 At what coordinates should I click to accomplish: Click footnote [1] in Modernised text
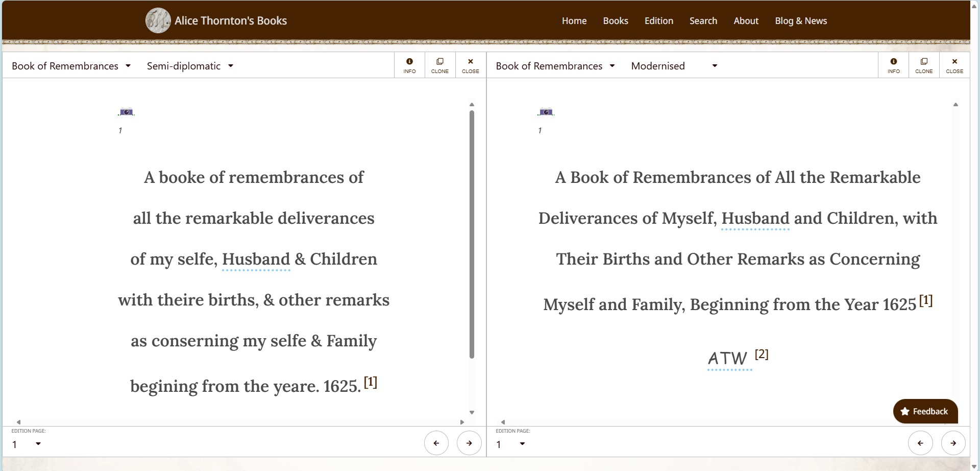(x=926, y=300)
